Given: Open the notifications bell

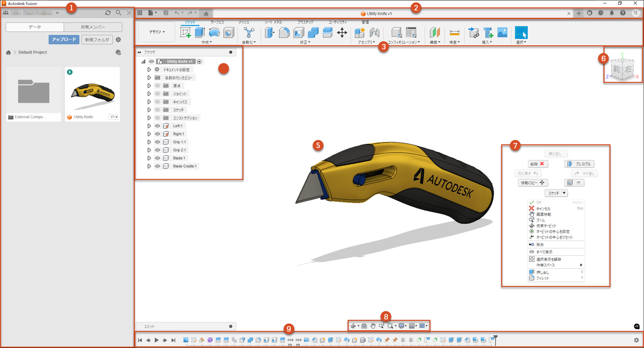Looking at the screenshot, I should point(612,13).
